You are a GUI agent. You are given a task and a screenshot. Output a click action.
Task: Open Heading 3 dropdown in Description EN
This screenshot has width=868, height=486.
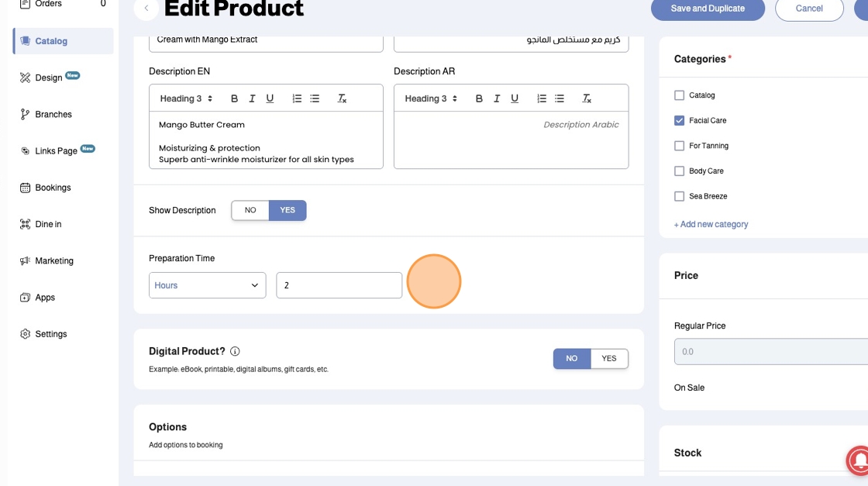point(186,98)
